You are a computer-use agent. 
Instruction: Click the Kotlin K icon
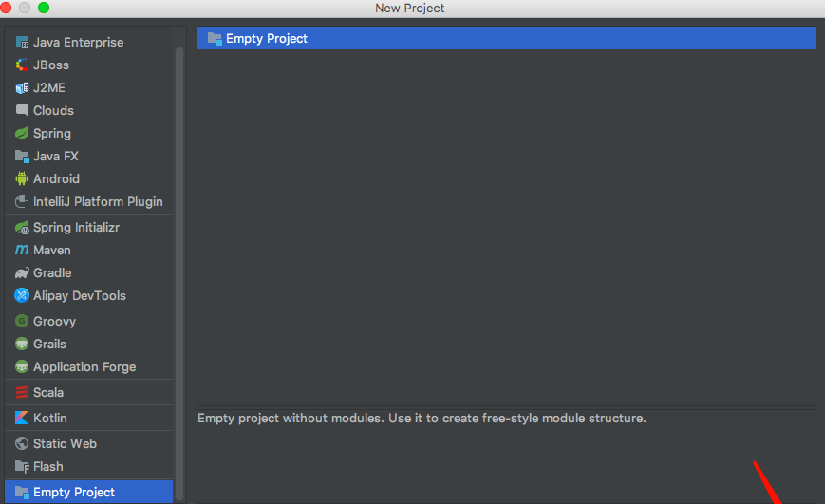(22, 418)
